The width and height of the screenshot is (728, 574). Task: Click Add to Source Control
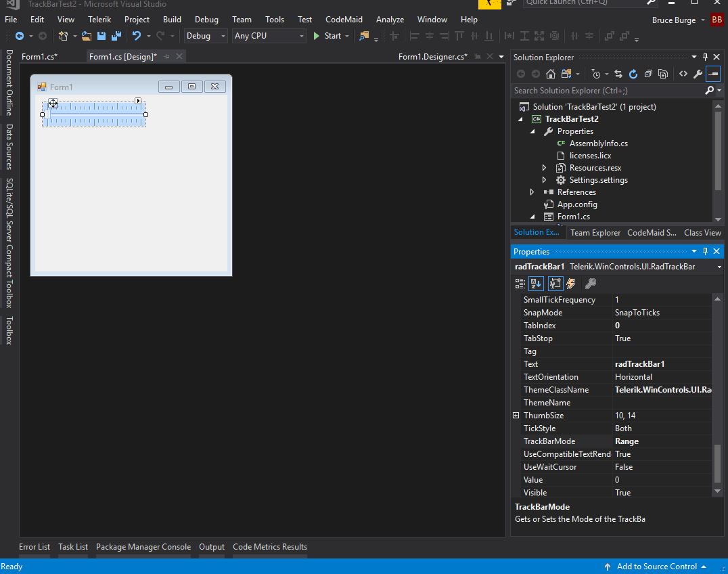coord(656,567)
